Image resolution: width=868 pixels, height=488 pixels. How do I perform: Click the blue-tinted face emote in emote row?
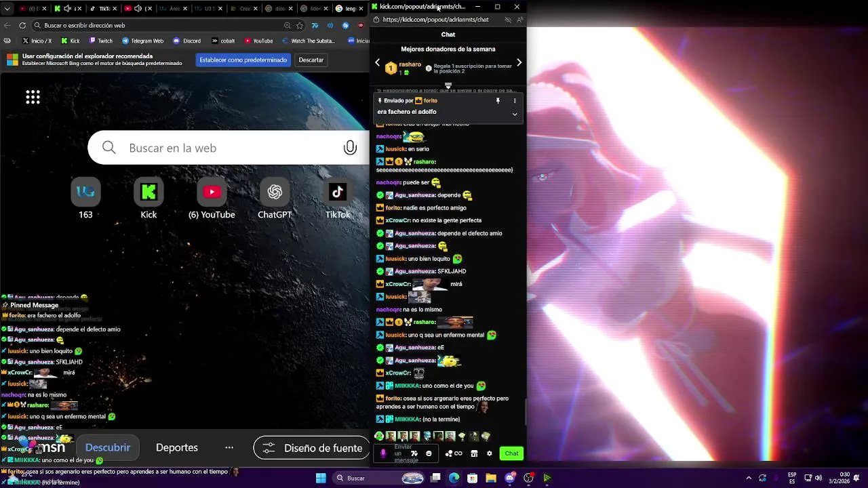point(427,436)
